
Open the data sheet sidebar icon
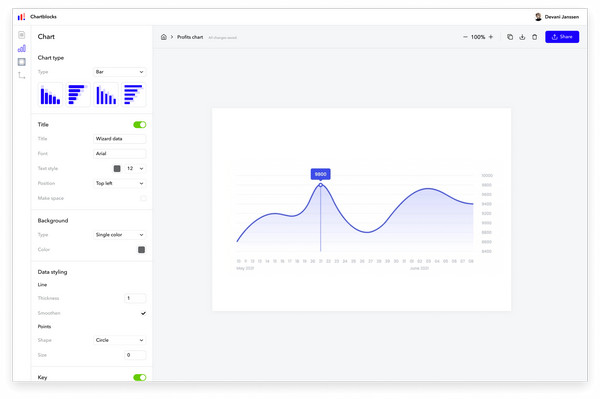tap(21, 35)
